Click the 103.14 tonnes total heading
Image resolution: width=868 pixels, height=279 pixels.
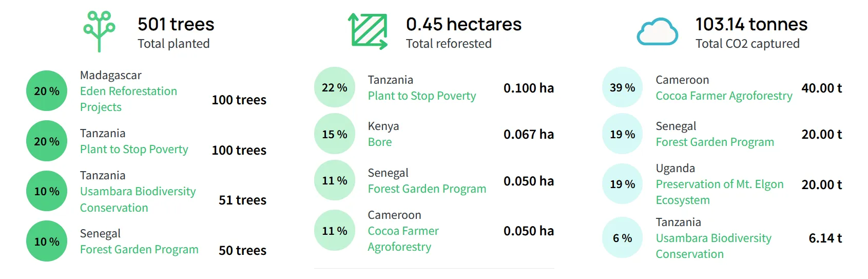coord(751,24)
